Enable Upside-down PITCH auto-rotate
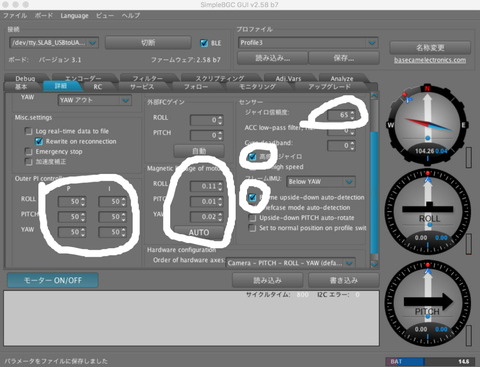480x367 pixels. coord(253,218)
